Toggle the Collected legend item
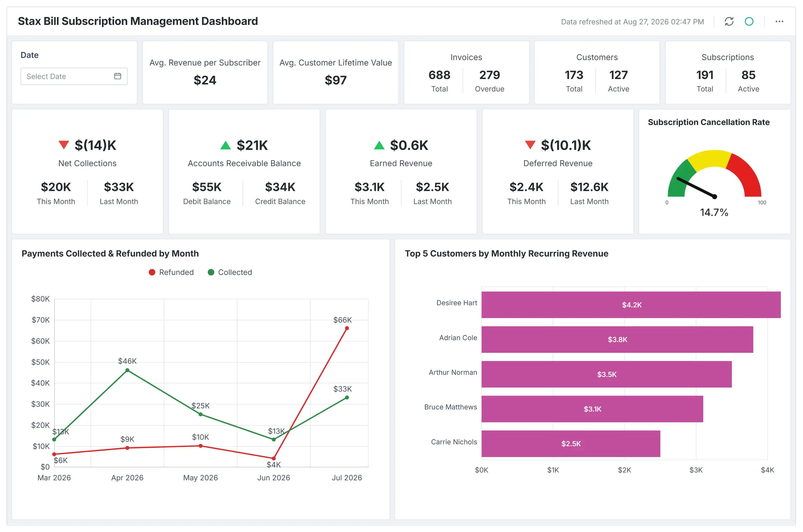Screen dimensions: 803x532 tap(230, 272)
